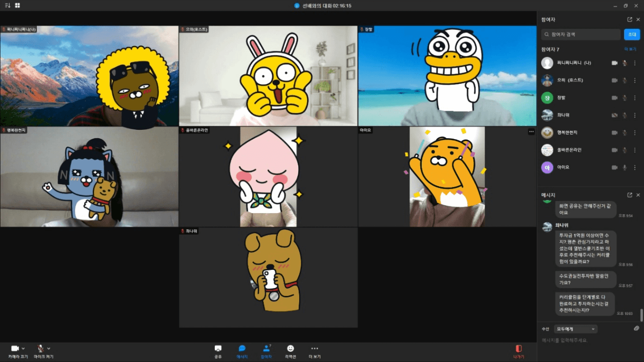Click microphone icon in 좌나위 row
Image resolution: width=644 pixels, height=362 pixels.
point(625,115)
